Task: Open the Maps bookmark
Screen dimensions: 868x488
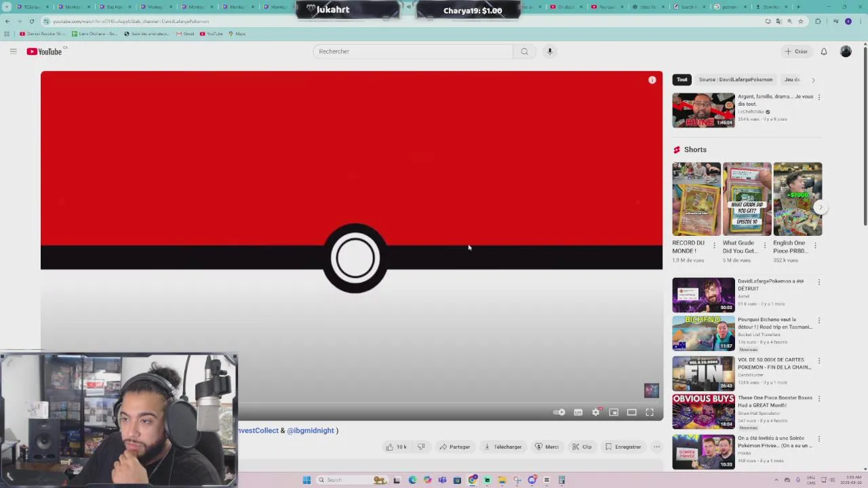Action: point(237,33)
